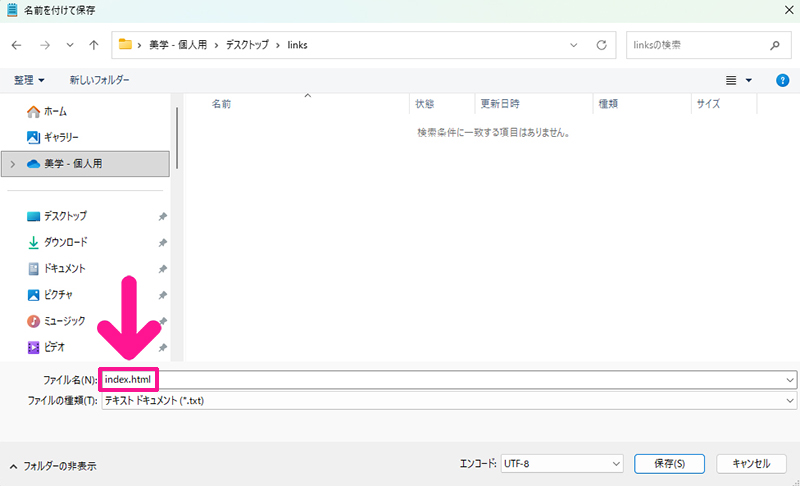
Task: Click the search magnifier icon
Action: [774, 45]
